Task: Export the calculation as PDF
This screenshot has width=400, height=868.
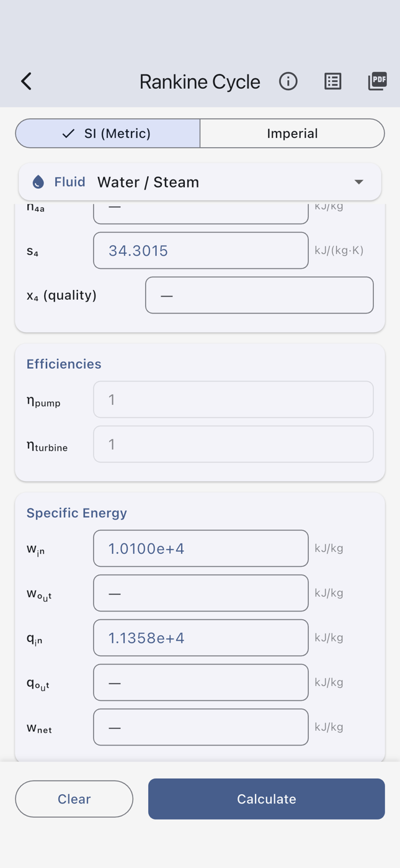Action: (377, 81)
